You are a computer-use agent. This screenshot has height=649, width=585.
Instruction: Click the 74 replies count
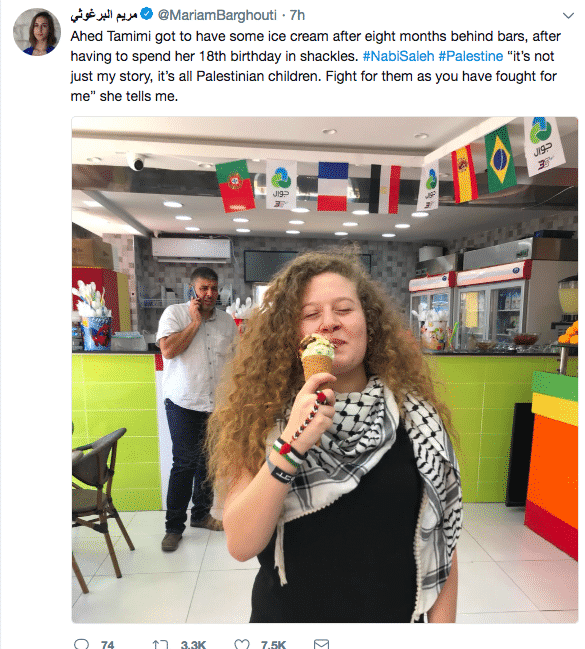[x=107, y=644]
